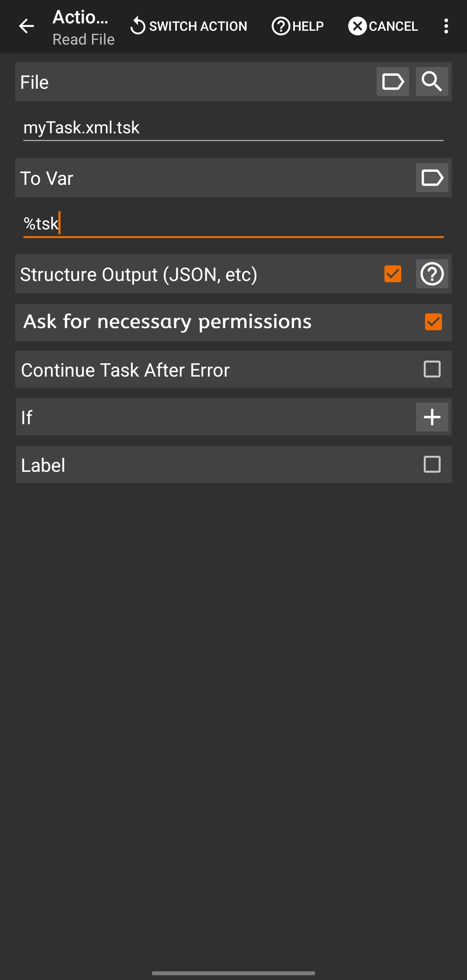Add an If condition with plus icon
Screen dimensions: 467x980
(x=432, y=417)
